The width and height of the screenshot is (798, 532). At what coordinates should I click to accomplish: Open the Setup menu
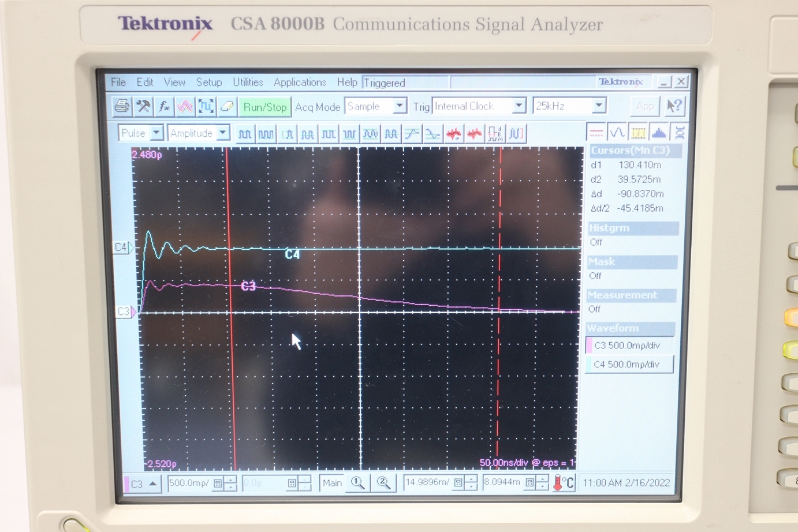click(209, 82)
